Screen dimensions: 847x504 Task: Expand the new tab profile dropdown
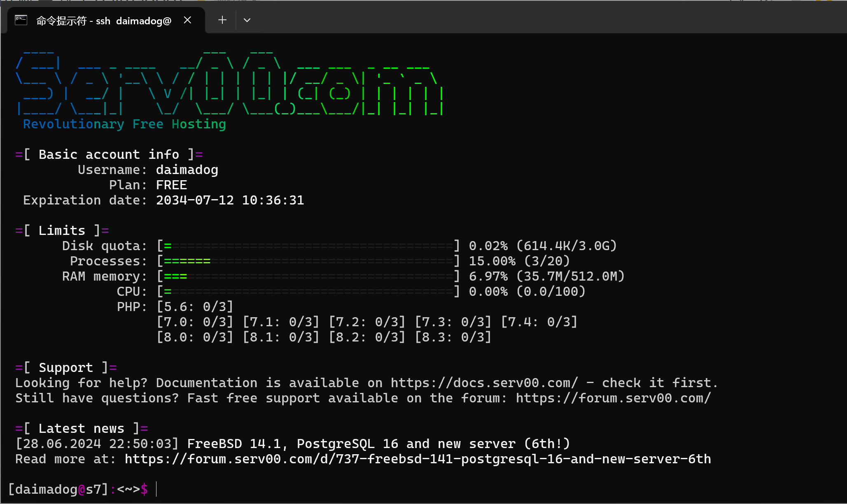247,20
